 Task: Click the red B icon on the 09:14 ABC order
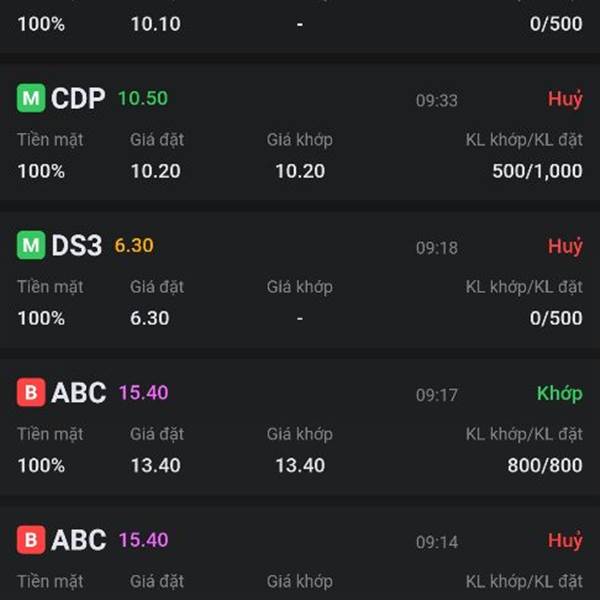coord(31,540)
